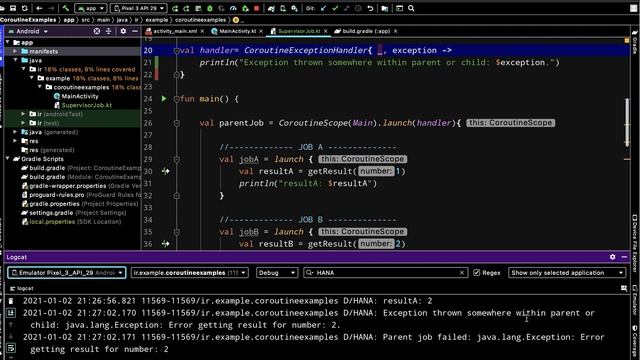Image resolution: width=640 pixels, height=360 pixels.
Task: Click the 'app' breadcrumb in navigation bar
Action: click(69, 20)
